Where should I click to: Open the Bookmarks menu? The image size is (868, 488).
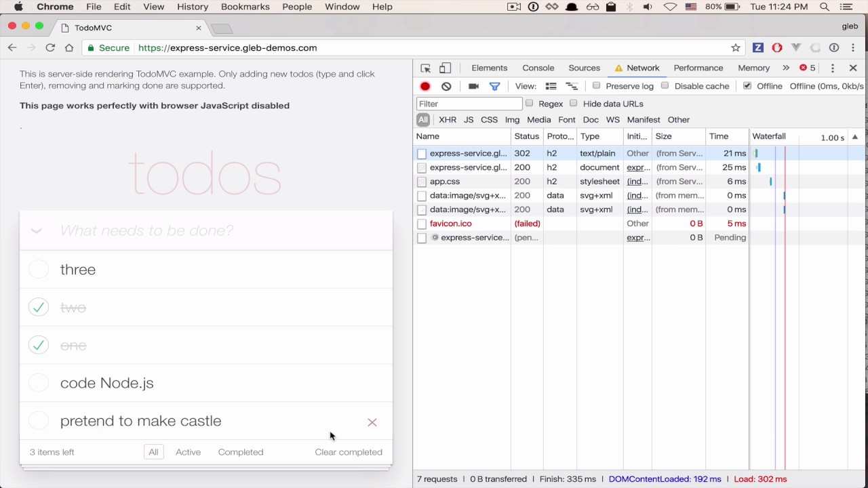(245, 7)
